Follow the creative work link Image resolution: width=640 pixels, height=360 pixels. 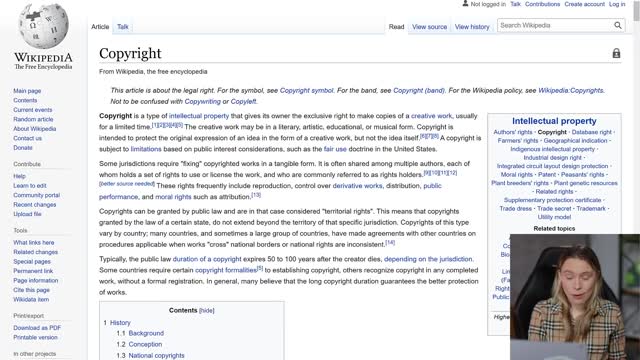point(431,116)
